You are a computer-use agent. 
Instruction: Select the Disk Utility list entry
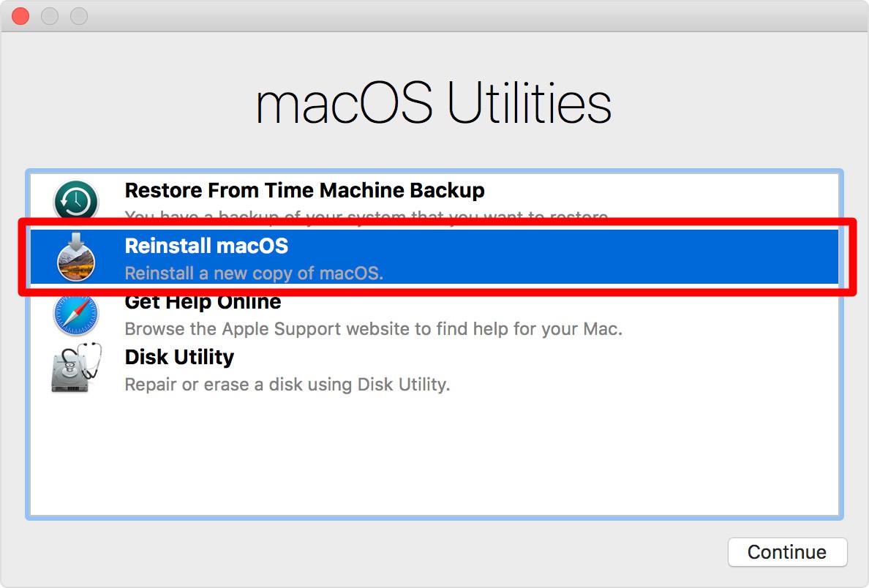179,358
